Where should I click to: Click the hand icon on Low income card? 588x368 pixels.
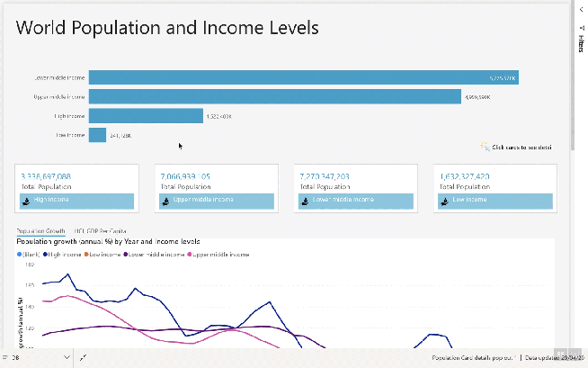tap(444, 202)
